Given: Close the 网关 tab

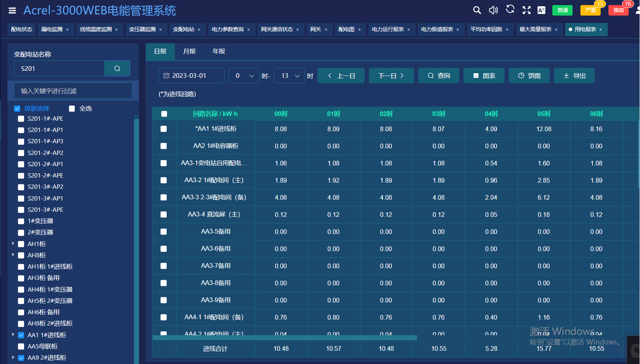Looking at the screenshot, I should (x=326, y=30).
